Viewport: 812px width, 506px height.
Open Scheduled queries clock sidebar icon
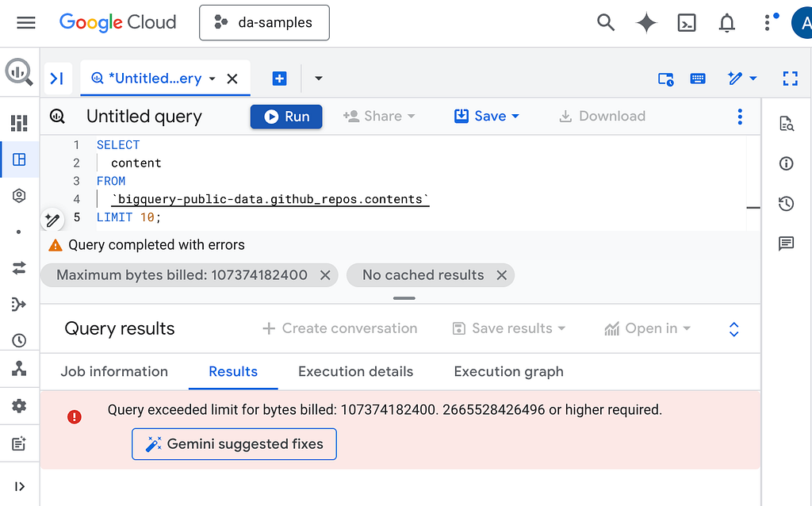click(19, 340)
